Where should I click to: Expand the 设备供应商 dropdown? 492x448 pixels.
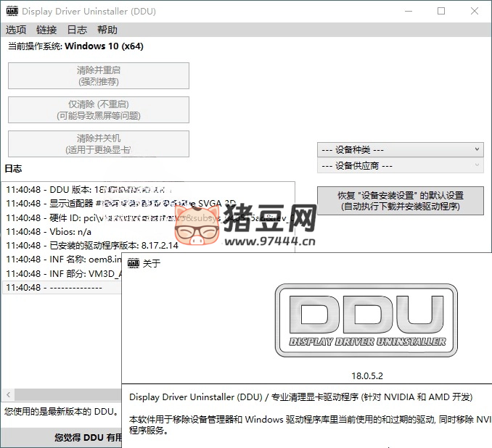coord(400,166)
